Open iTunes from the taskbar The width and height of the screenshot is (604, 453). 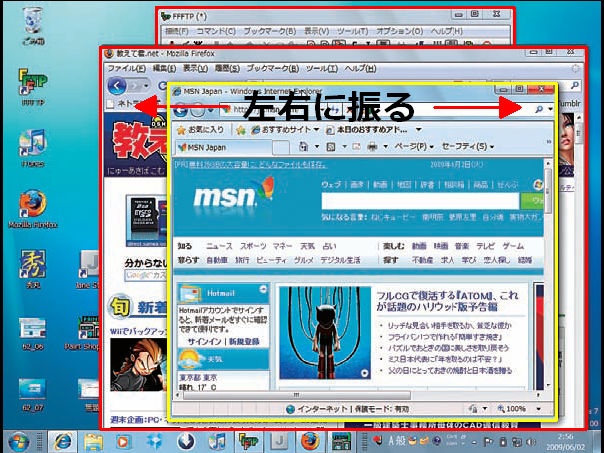(217, 441)
